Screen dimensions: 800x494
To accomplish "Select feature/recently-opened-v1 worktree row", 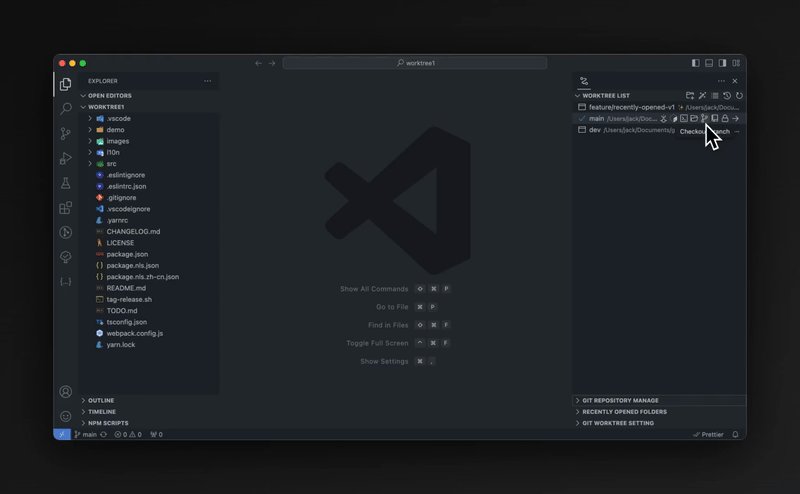I will tap(660, 107).
